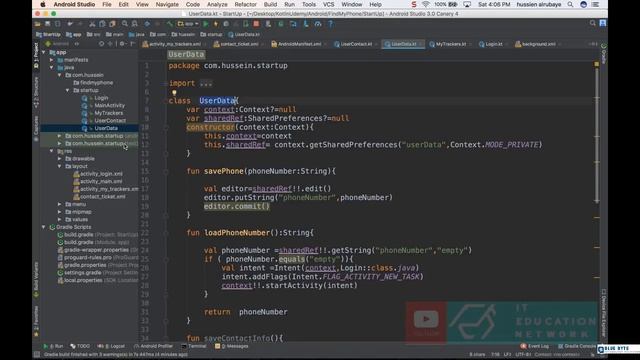Collapse the app module tree node
640x360 pixels.
[44, 52]
